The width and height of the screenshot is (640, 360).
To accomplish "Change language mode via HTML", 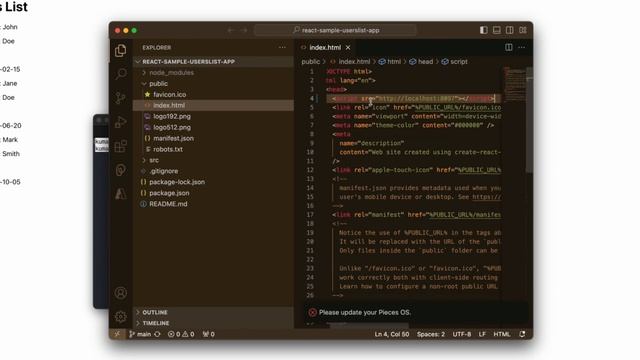I will click(502, 334).
